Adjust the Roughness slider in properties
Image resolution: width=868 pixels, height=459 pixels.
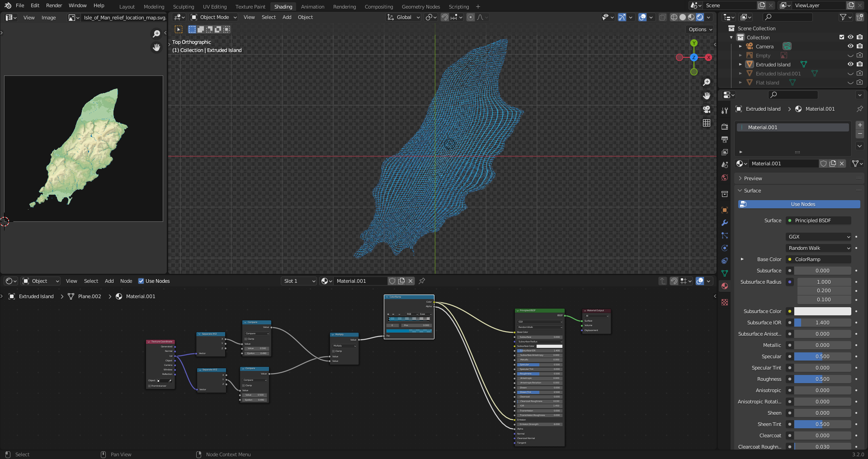click(822, 379)
